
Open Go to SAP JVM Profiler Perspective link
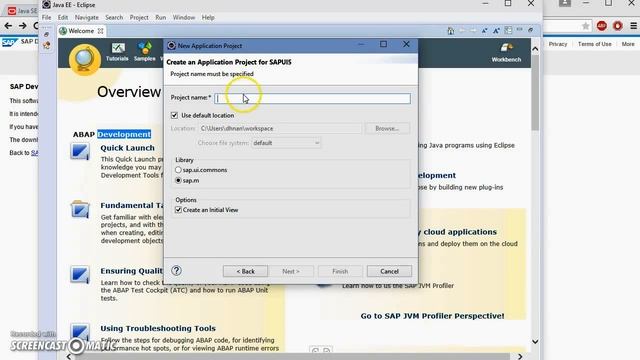[x=432, y=316]
